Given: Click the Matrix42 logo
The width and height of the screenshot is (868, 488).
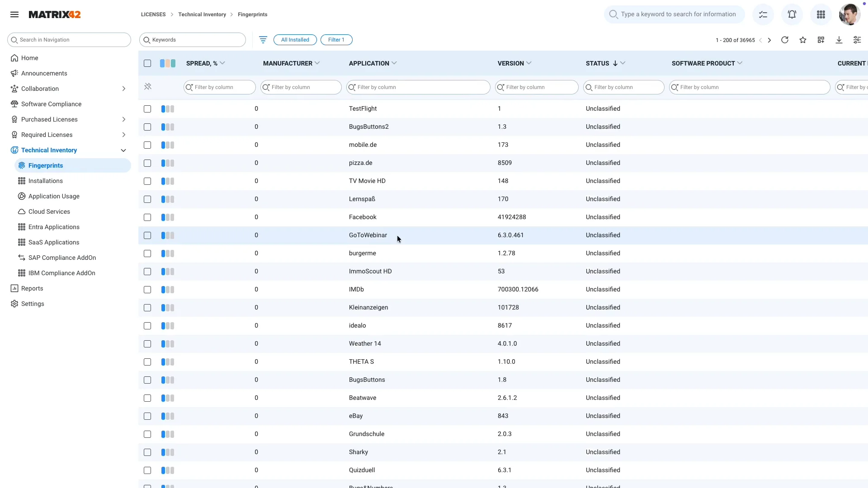Looking at the screenshot, I should (x=55, y=14).
